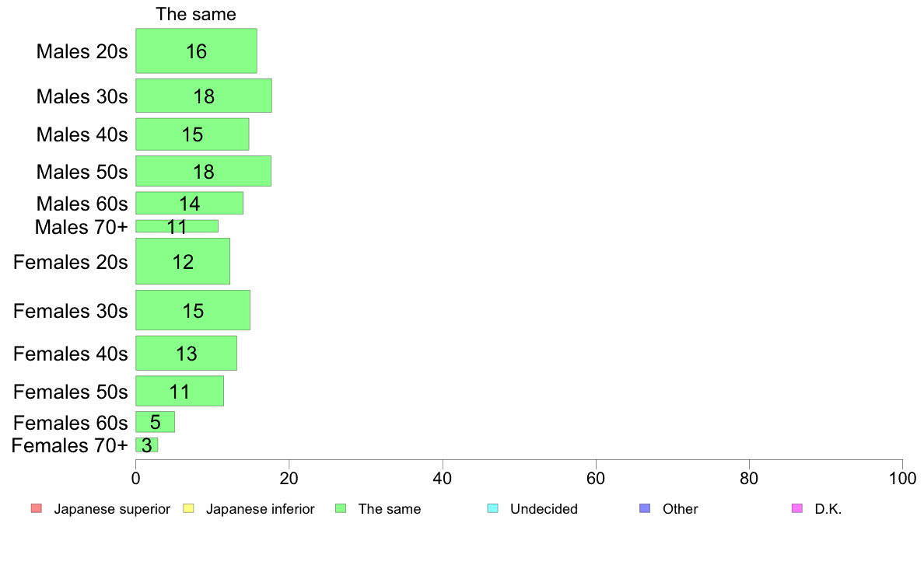
Task: Click the Males 70+ bar
Action: pyautogui.click(x=177, y=226)
